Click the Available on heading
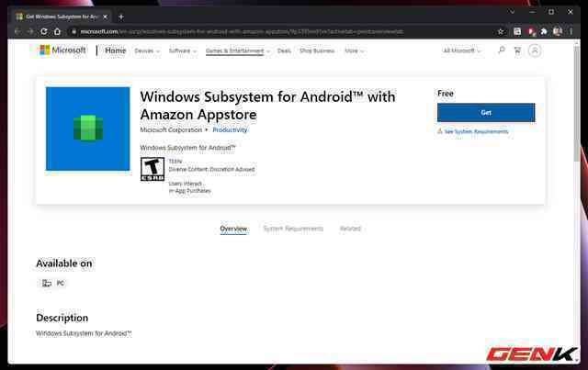This screenshot has height=370, width=588. click(64, 263)
